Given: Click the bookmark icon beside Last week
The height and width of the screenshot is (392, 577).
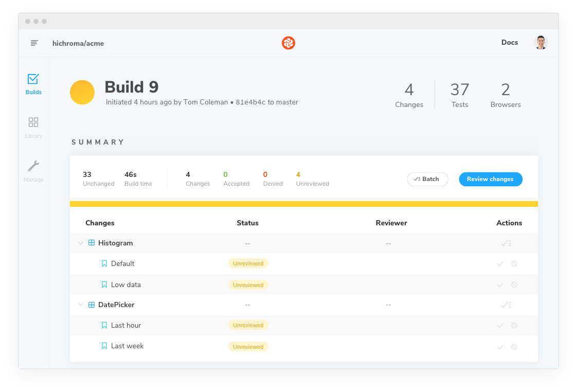Looking at the screenshot, I should click(104, 346).
